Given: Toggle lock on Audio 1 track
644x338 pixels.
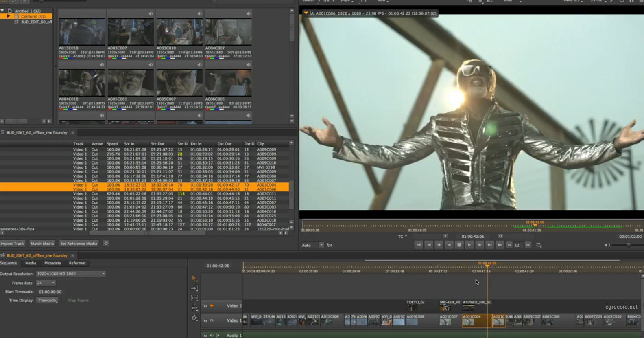Looking at the screenshot, I should click(x=205, y=336).
